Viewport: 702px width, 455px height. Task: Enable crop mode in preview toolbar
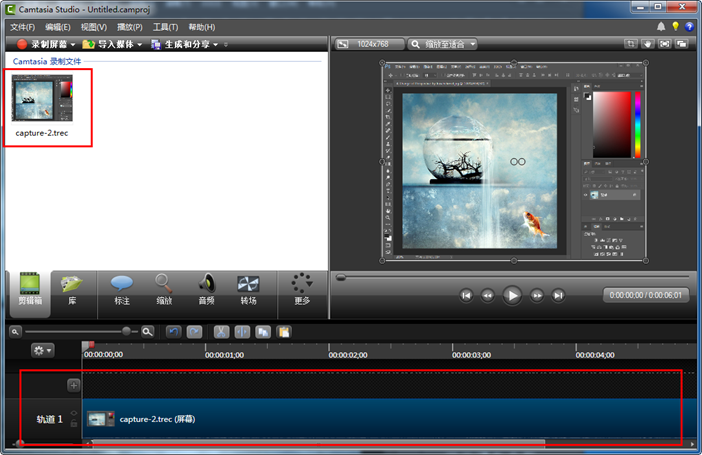[630, 44]
